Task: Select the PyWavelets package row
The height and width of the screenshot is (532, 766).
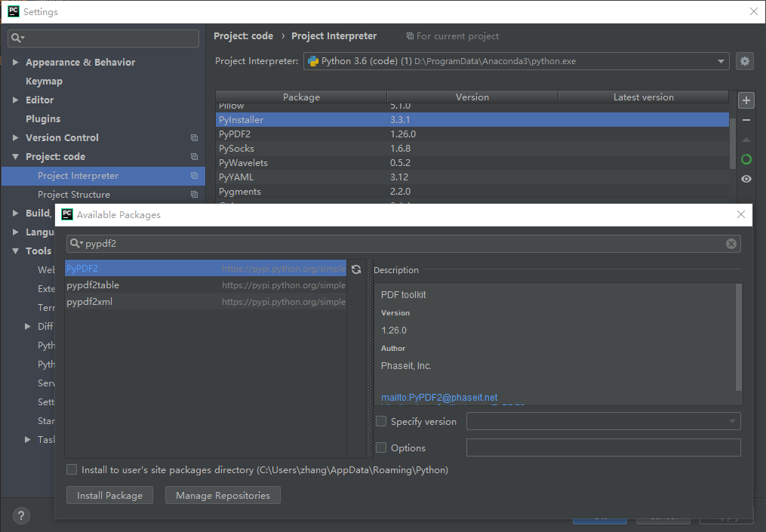Action: coord(472,163)
